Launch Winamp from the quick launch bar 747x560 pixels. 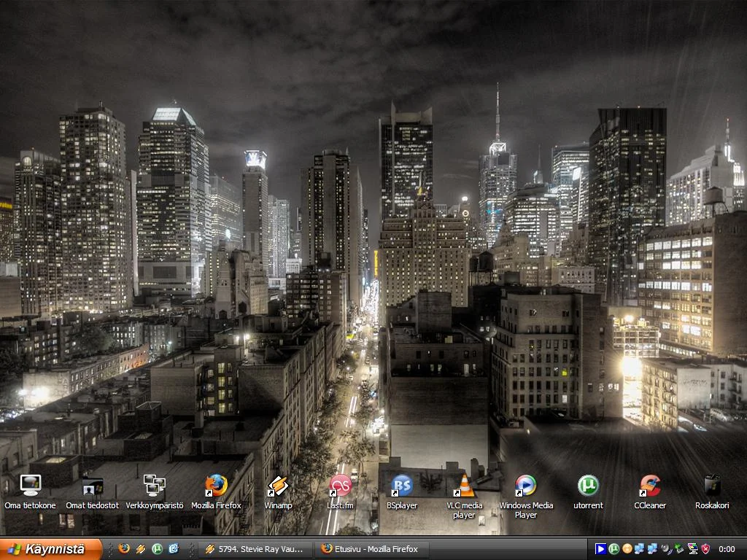pos(141,549)
